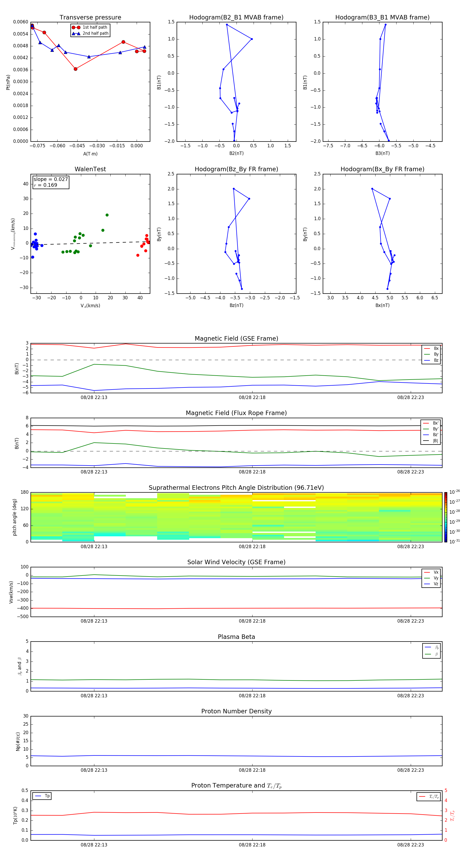Click the 'Pt(nPa)' y-axis label
This screenshot has height=868, width=473.
pos(8,82)
